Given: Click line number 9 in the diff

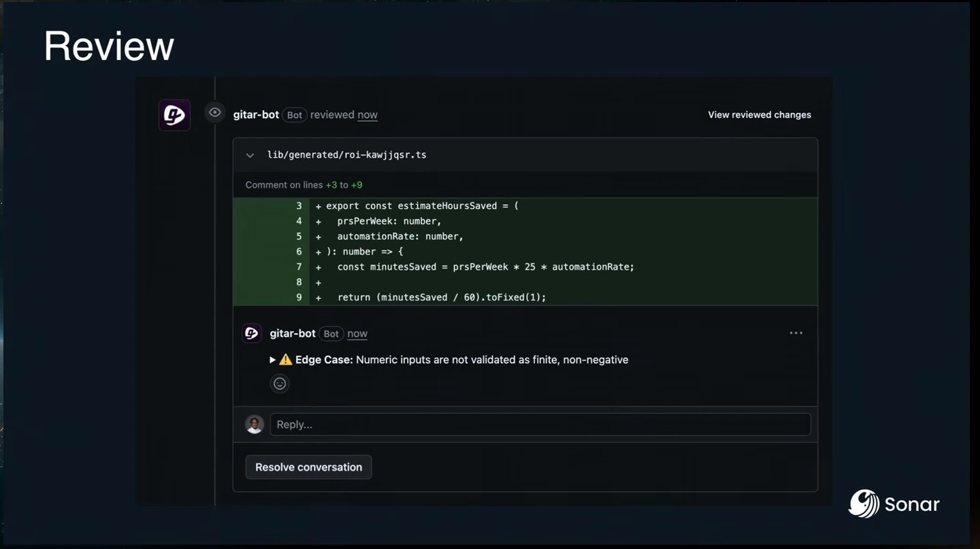Looking at the screenshot, I should click(299, 297).
